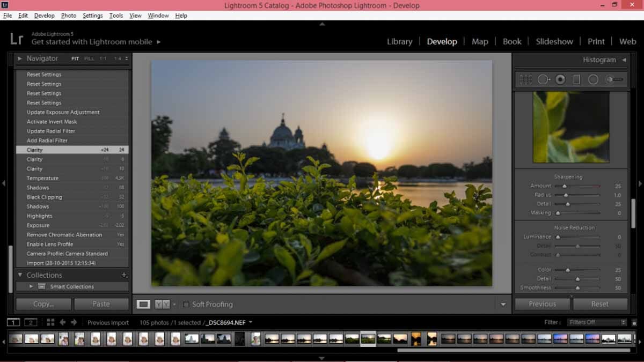This screenshot has width=644, height=362.
Task: Click the Reset button
Action: point(600,304)
